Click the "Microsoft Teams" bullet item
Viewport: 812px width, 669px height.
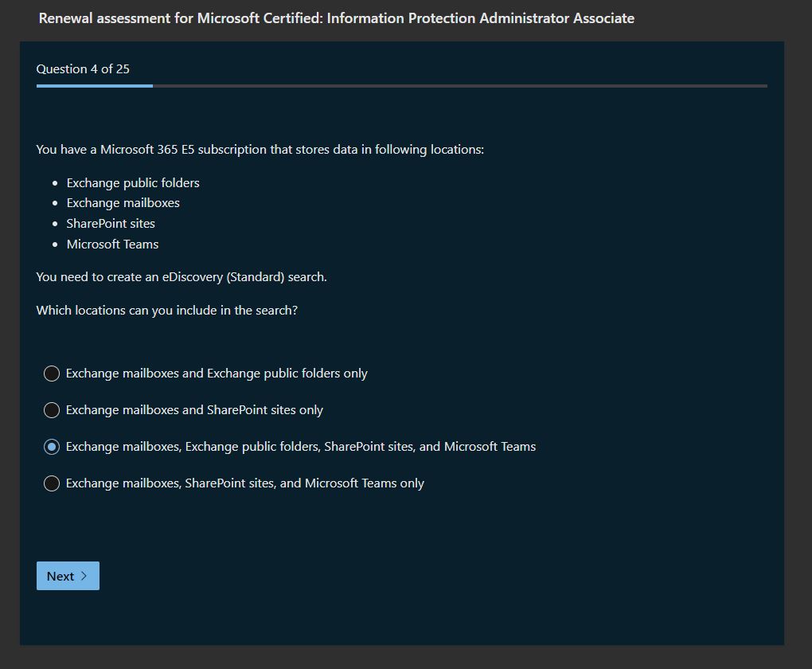click(112, 245)
